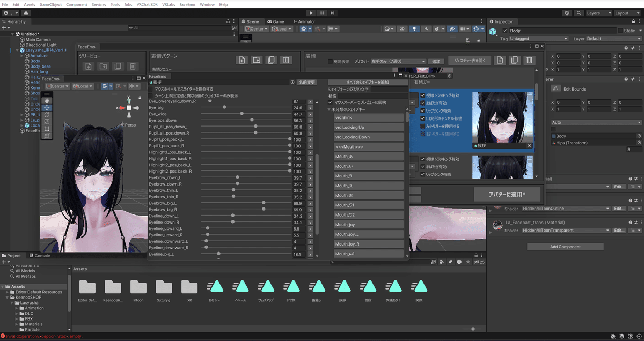Image resolution: width=644 pixels, height=341 pixels.
Task: Open the Tag dropdown showing Untagged
Action: [538, 39]
